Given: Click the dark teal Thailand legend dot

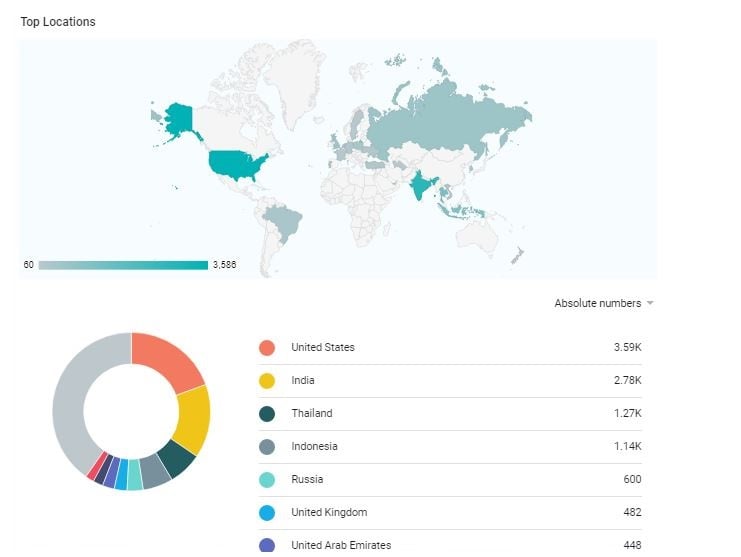Looking at the screenshot, I should pyautogui.click(x=267, y=414).
